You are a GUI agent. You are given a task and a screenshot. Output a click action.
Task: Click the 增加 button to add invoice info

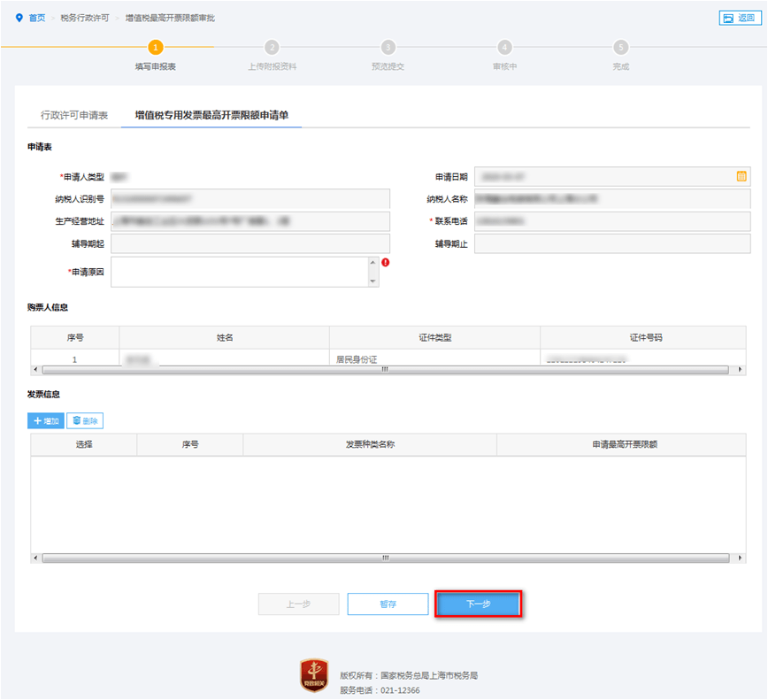tap(45, 420)
